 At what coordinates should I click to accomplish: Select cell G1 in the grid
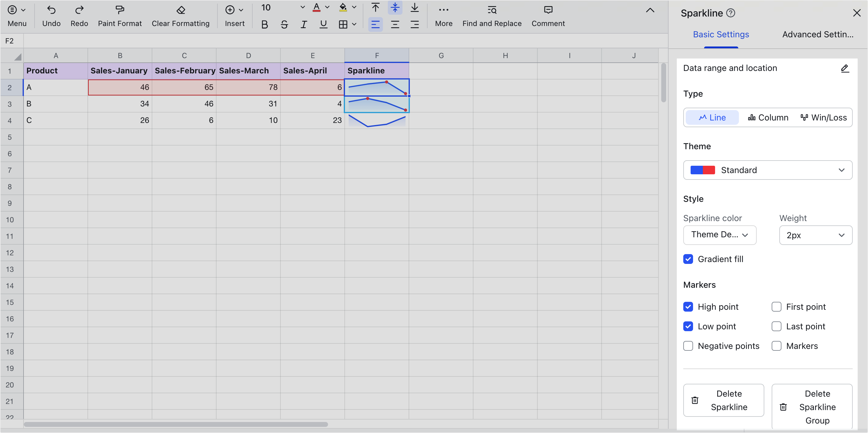pos(441,71)
